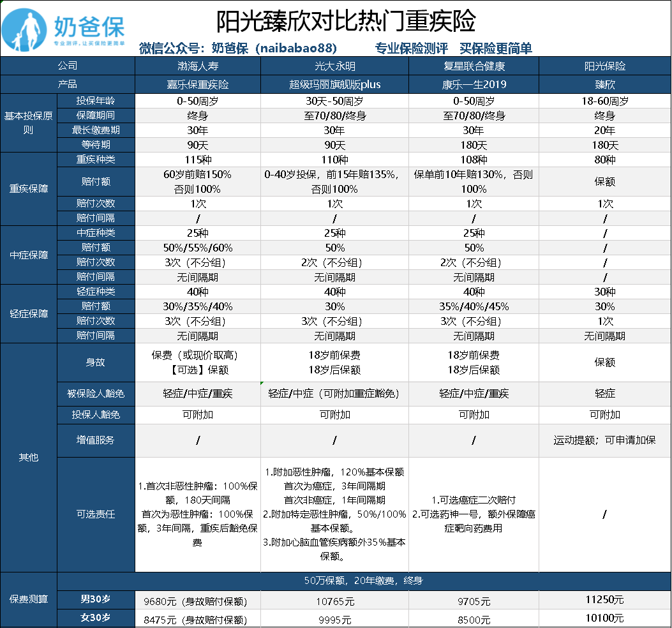This screenshot has width=672, height=628.
Task: Click the 被保险人豁免 row label
Action: (96, 394)
